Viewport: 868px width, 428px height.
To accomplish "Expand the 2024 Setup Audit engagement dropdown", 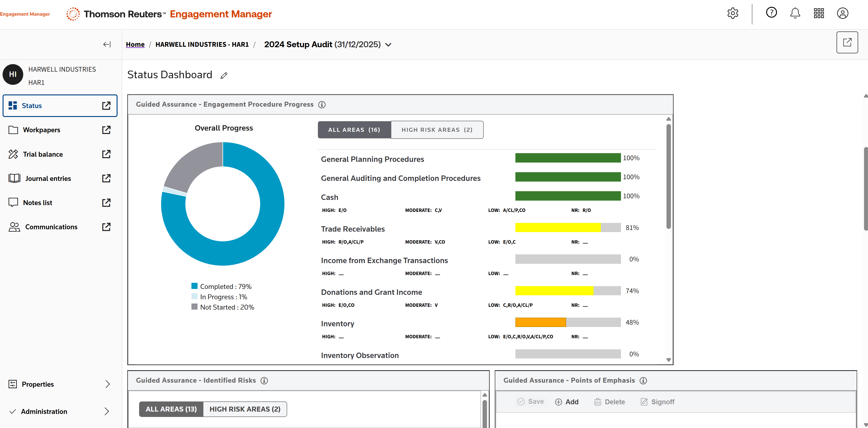I will 388,45.
